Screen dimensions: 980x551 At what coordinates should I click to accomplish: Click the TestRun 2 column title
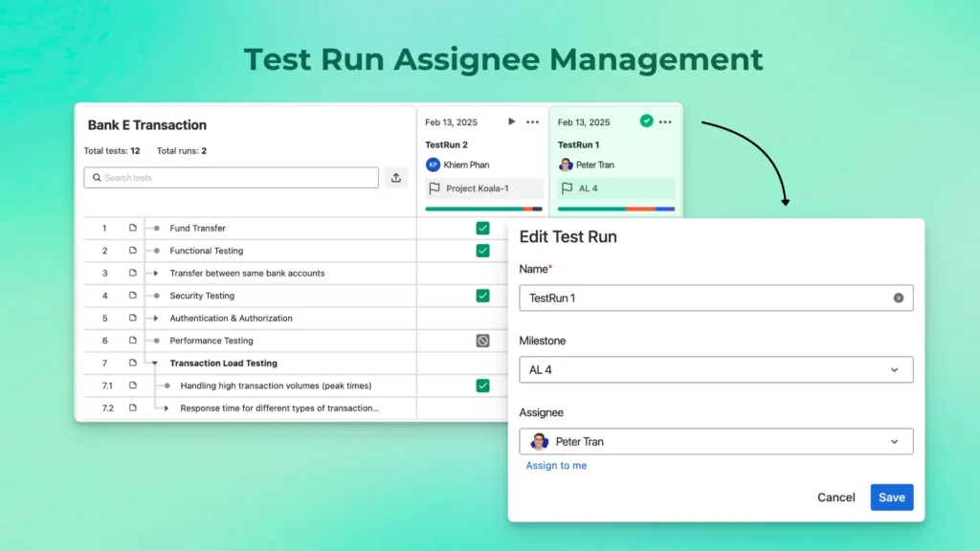446,144
